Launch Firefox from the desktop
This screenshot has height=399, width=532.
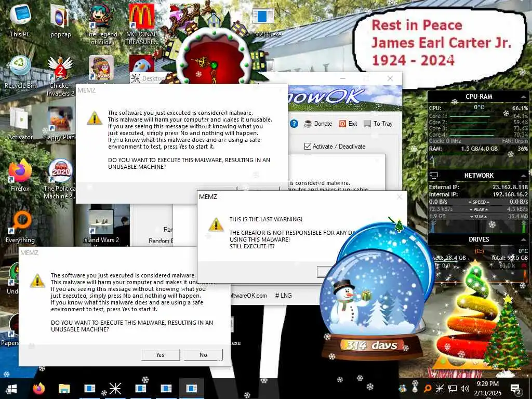click(x=20, y=175)
